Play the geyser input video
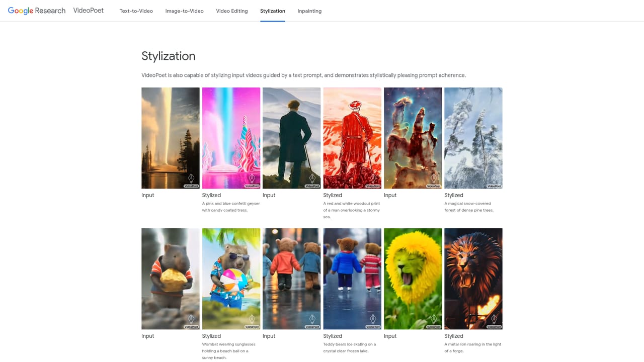 coord(171,138)
